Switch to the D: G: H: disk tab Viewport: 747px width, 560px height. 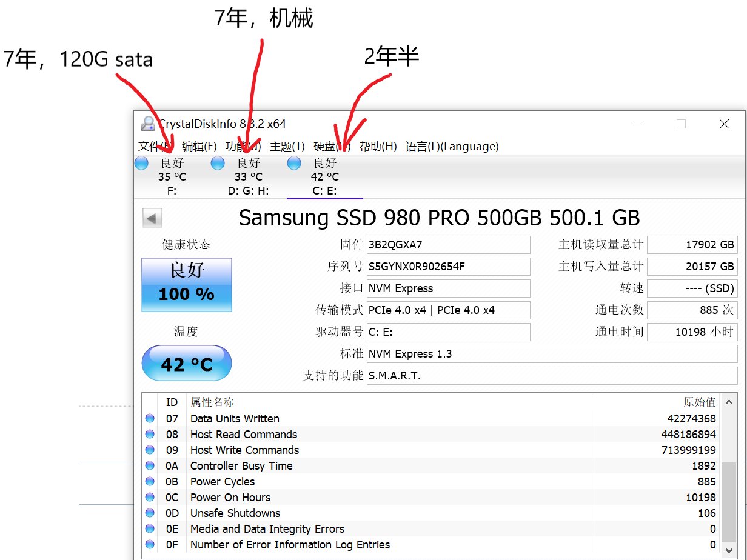[x=249, y=177]
